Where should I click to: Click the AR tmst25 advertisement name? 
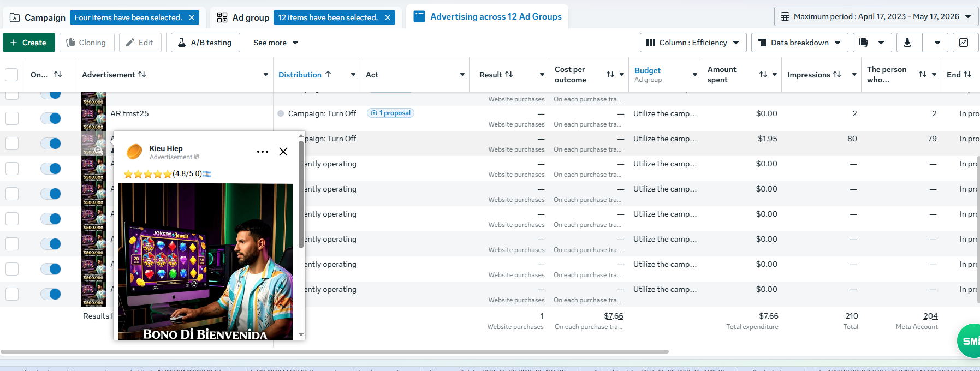tap(129, 113)
